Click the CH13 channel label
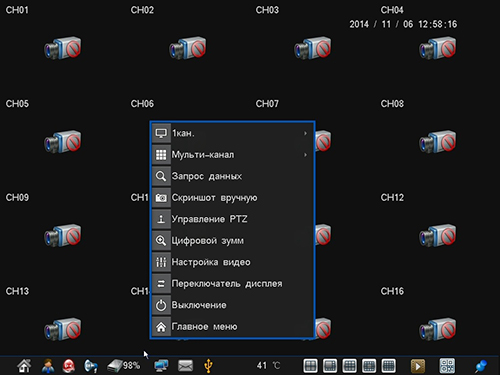 17,291
